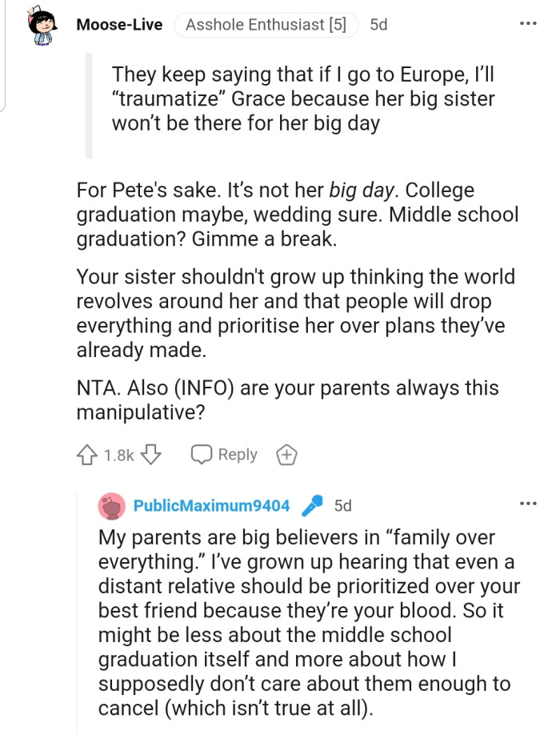Click the quoted text about traumatizing Grace
560x735 pixels.
(304, 100)
